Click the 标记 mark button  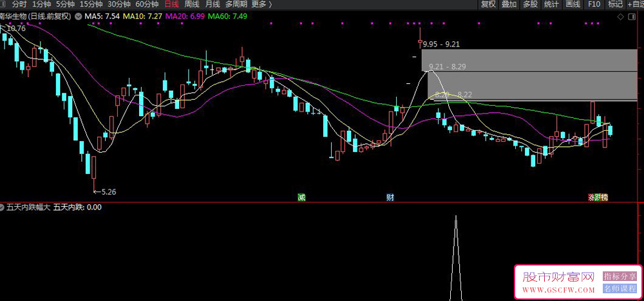[615, 5]
